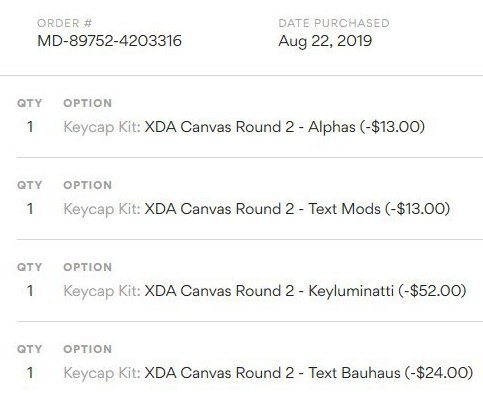Image resolution: width=483 pixels, height=393 pixels.
Task: Click the quantity 1 for Text Mods kit
Action: (x=30, y=209)
